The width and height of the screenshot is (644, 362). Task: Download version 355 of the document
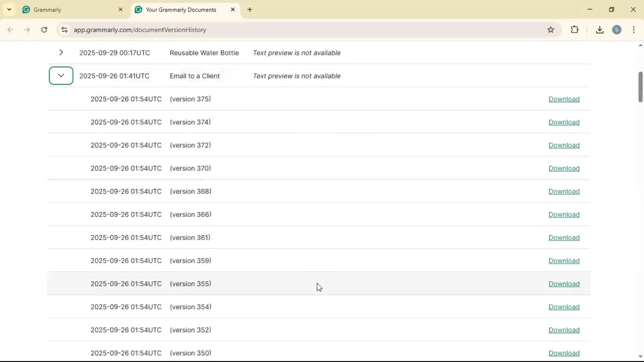[564, 284]
